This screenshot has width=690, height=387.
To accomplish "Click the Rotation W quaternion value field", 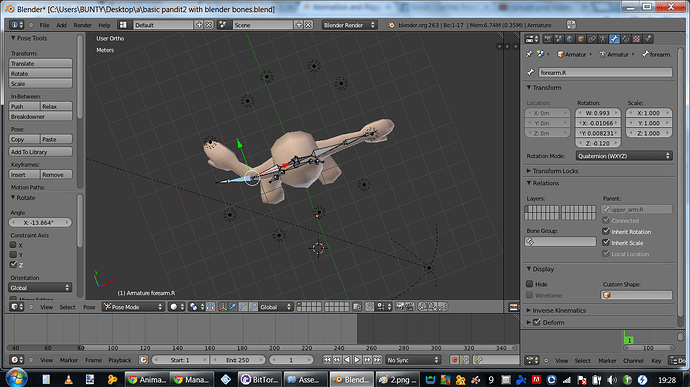I will click(x=598, y=113).
